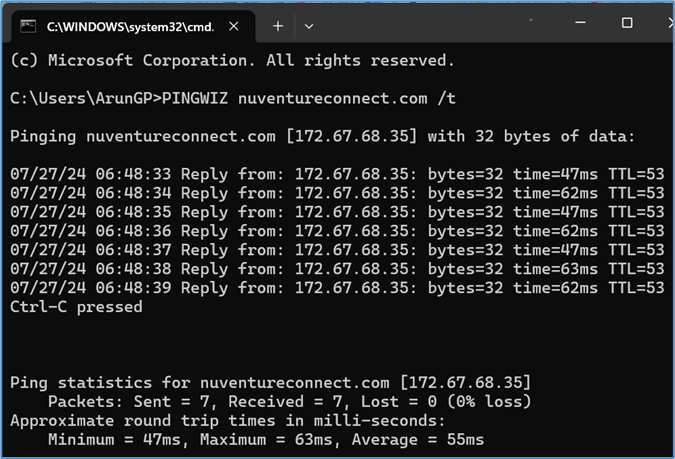
Task: Expand the new tab profile dropdown chevron
Action: pyautogui.click(x=309, y=27)
